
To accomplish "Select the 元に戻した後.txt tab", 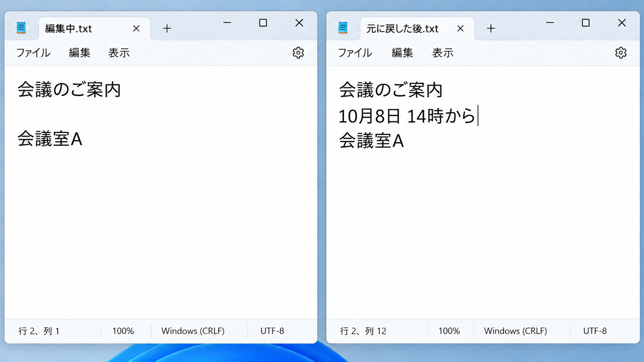I will point(417,28).
